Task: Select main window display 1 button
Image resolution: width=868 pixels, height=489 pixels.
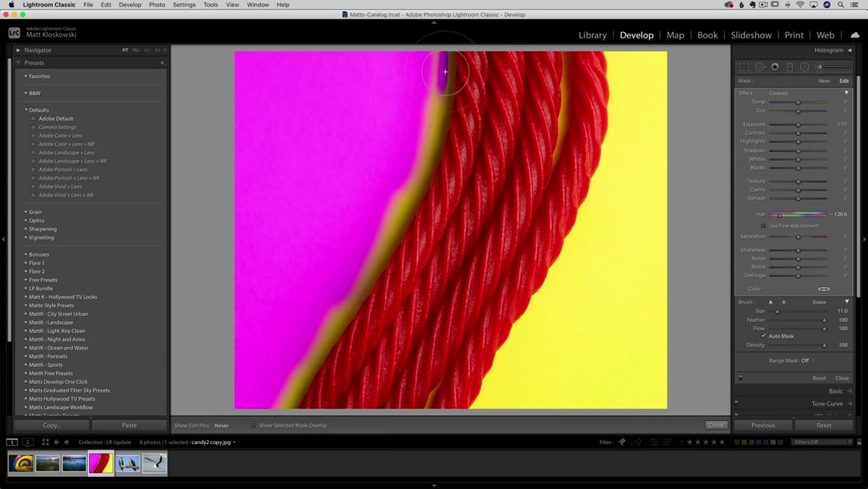Action: [x=12, y=442]
